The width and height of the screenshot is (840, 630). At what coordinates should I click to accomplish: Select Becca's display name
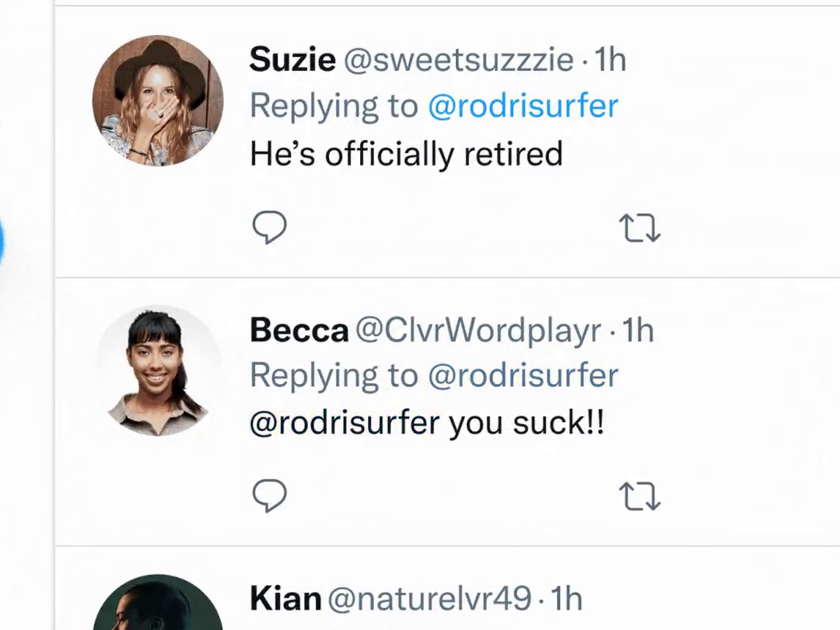click(299, 331)
